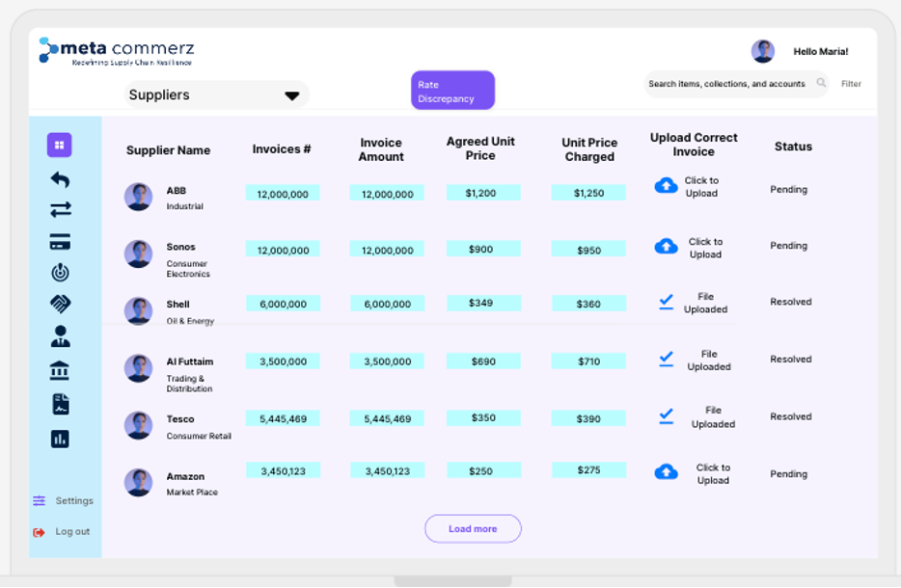Click cloud upload icon for Sonos row

coord(666,247)
